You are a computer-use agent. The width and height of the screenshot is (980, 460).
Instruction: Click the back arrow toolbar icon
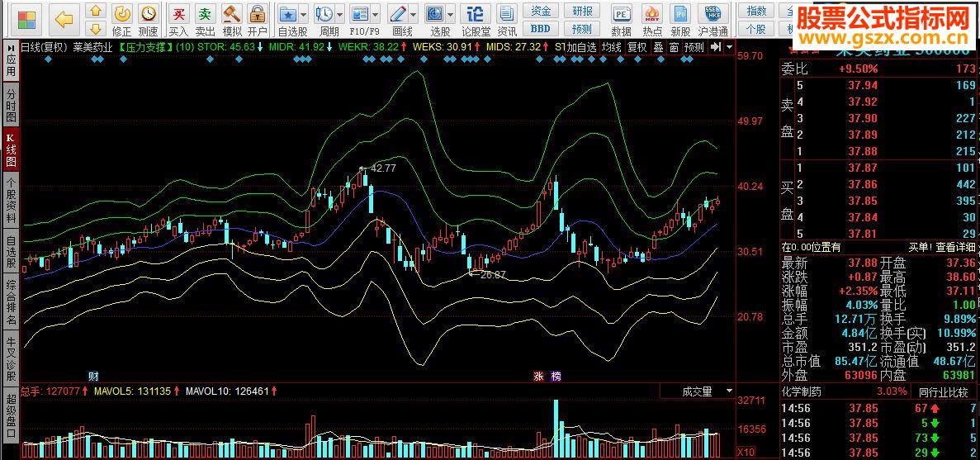tap(64, 17)
